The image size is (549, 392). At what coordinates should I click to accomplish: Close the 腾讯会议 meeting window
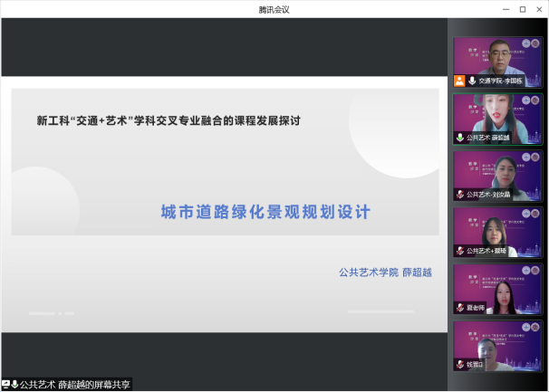tap(539, 8)
